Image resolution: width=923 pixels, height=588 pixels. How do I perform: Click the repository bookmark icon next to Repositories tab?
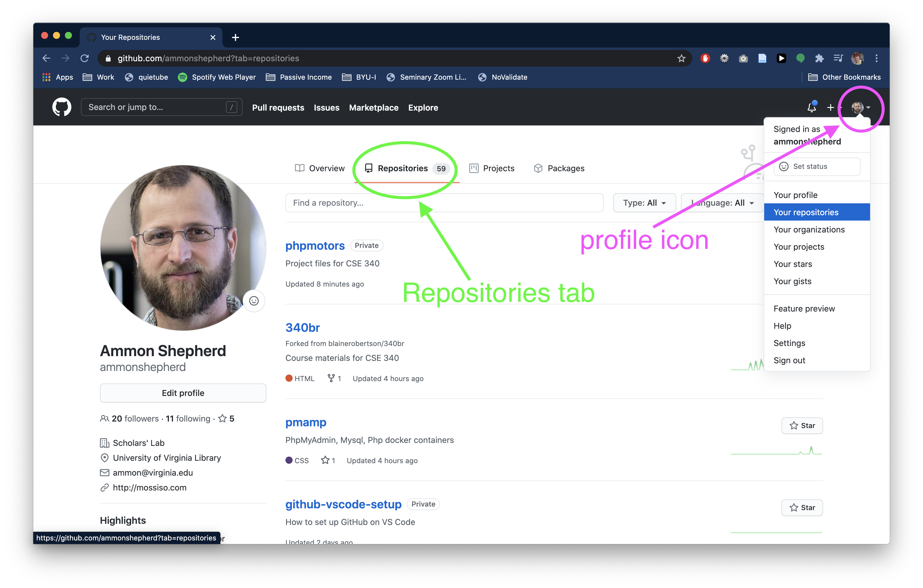[x=369, y=168]
